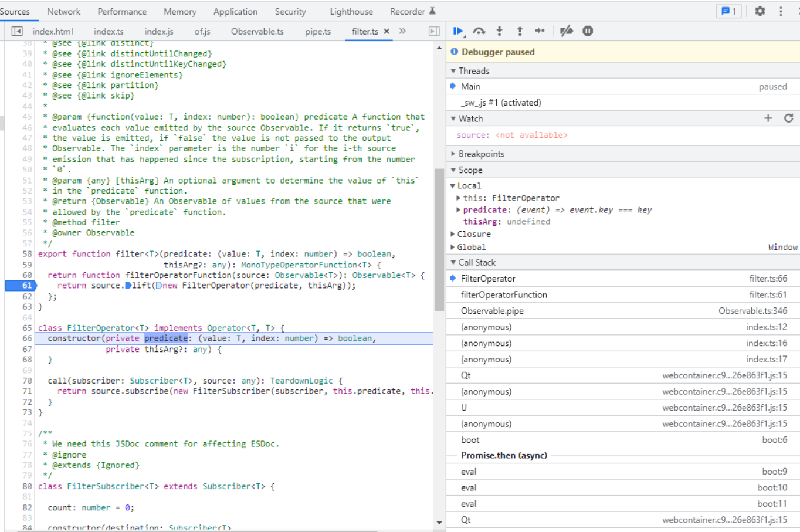The height and width of the screenshot is (532, 800).
Task: Deactivate breakpoints icon
Action: [566, 31]
